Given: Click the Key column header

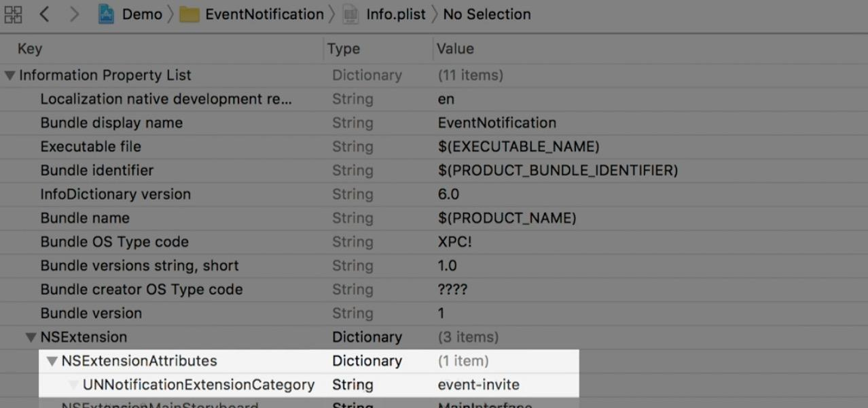Looking at the screenshot, I should (x=30, y=49).
